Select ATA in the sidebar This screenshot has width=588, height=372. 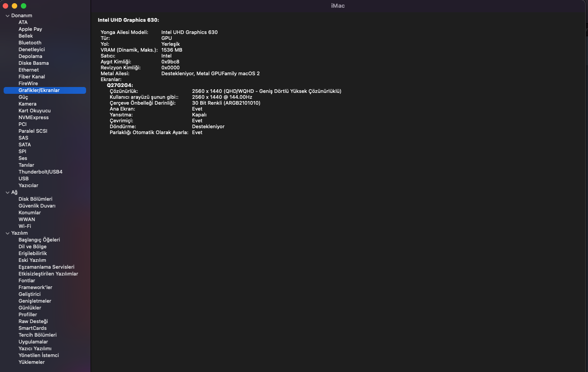[x=23, y=22]
